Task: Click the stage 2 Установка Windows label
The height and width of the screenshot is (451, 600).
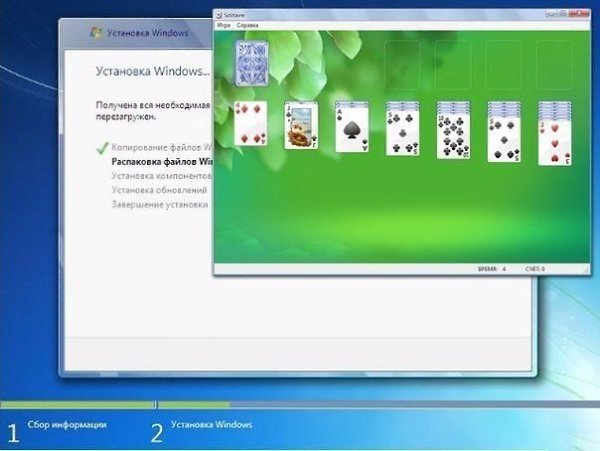Action: pyautogui.click(x=212, y=425)
